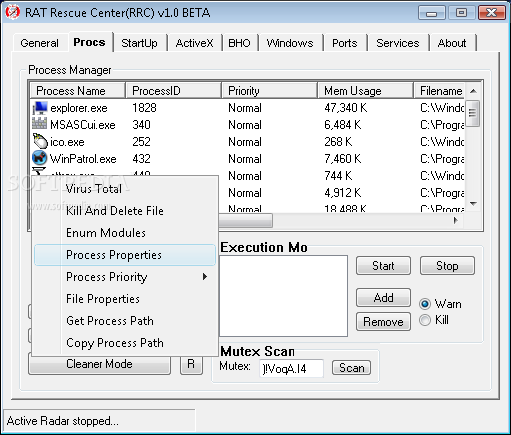Click the horizontal scrollbar thumb
This screenshot has height=435, width=511.
245,220
